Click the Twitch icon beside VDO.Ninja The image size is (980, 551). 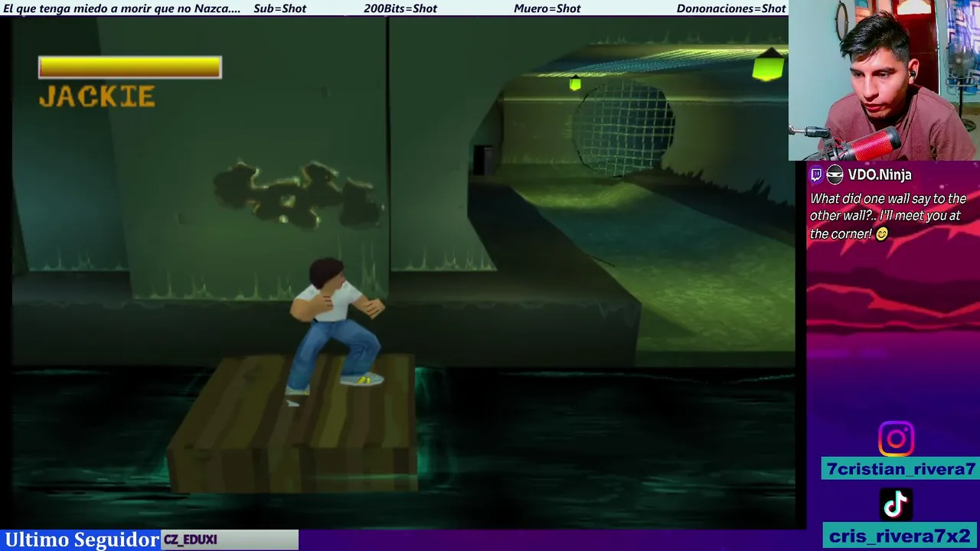[816, 175]
